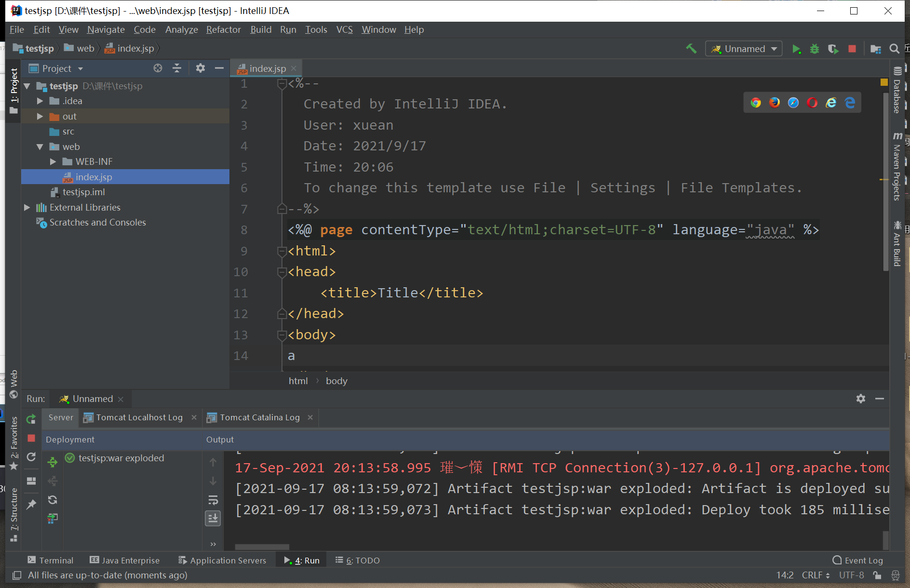
Task: Click the green Run button in toolbar
Action: click(796, 49)
